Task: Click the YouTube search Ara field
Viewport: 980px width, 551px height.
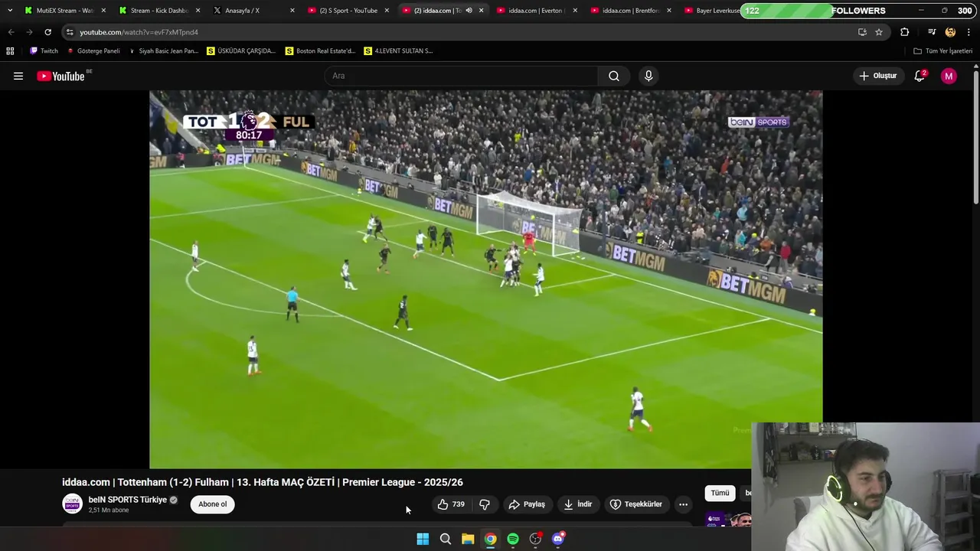Action: tap(461, 76)
